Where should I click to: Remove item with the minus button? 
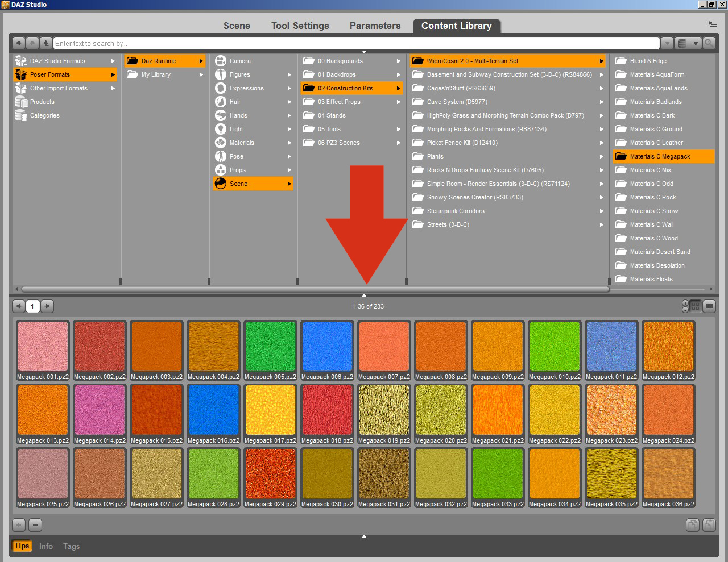click(x=35, y=525)
